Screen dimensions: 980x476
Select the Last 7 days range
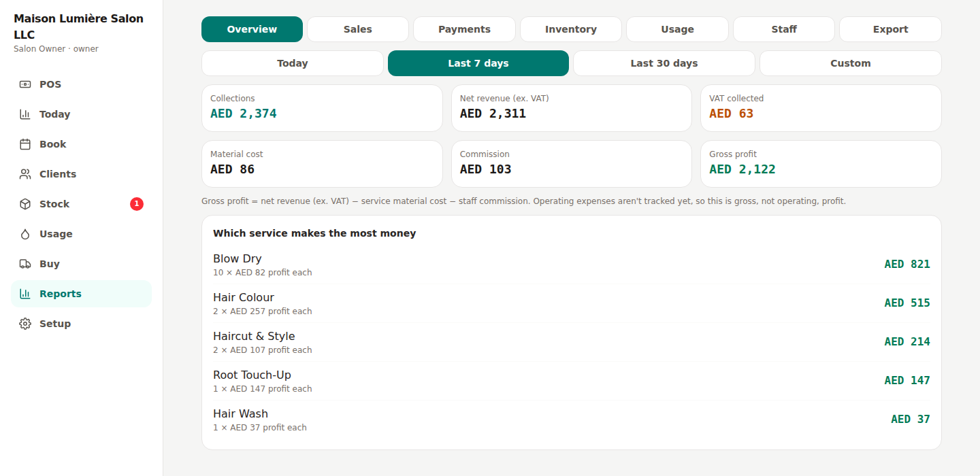[478, 63]
